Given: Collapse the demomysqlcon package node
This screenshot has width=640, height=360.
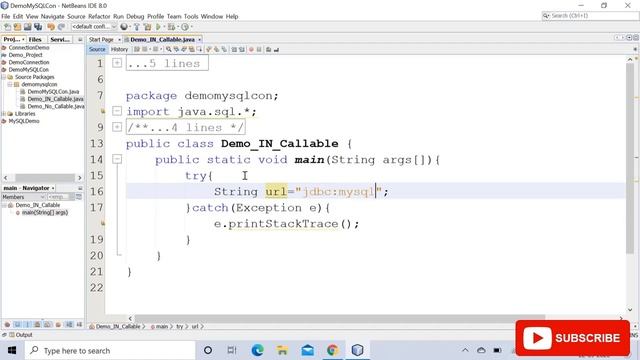Looking at the screenshot, I should pyautogui.click(x=10, y=84).
